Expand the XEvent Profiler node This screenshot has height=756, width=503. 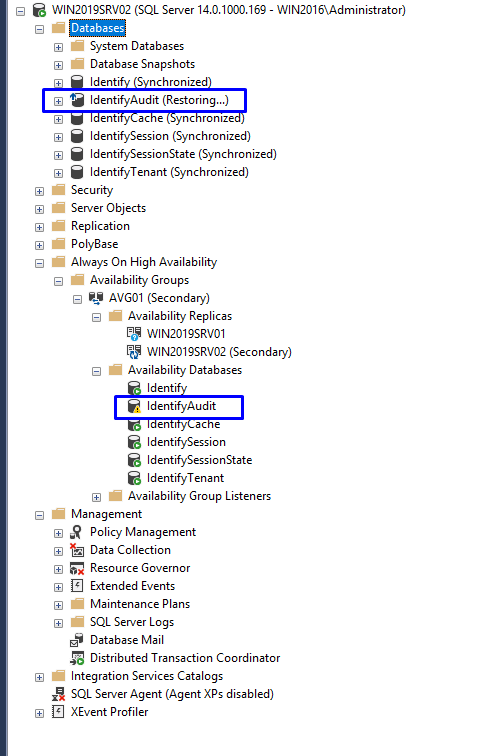coord(40,713)
